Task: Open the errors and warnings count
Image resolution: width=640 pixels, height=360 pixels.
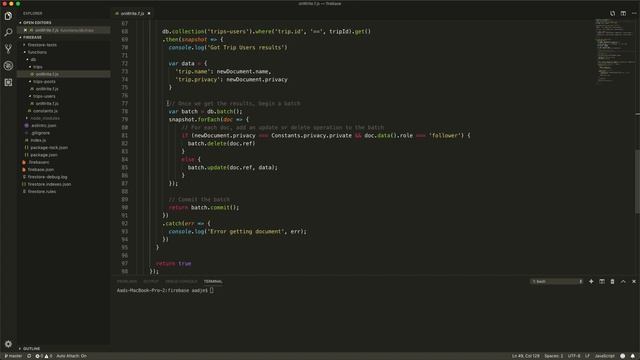Action: pos(44,356)
